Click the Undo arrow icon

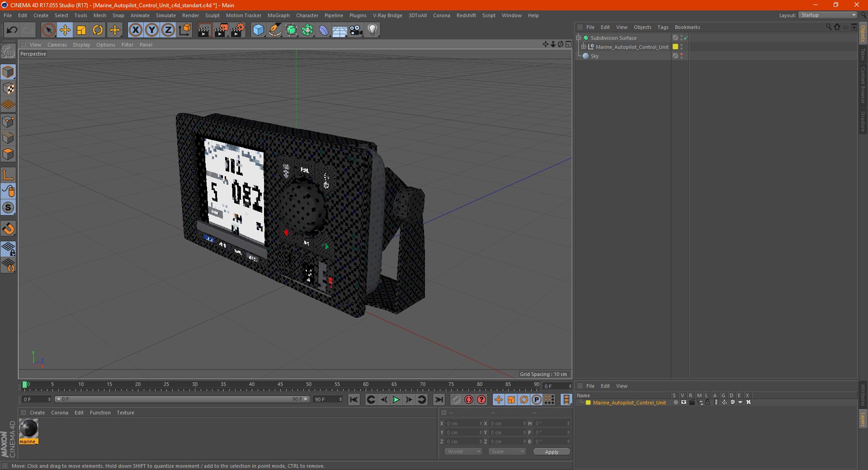click(12, 30)
